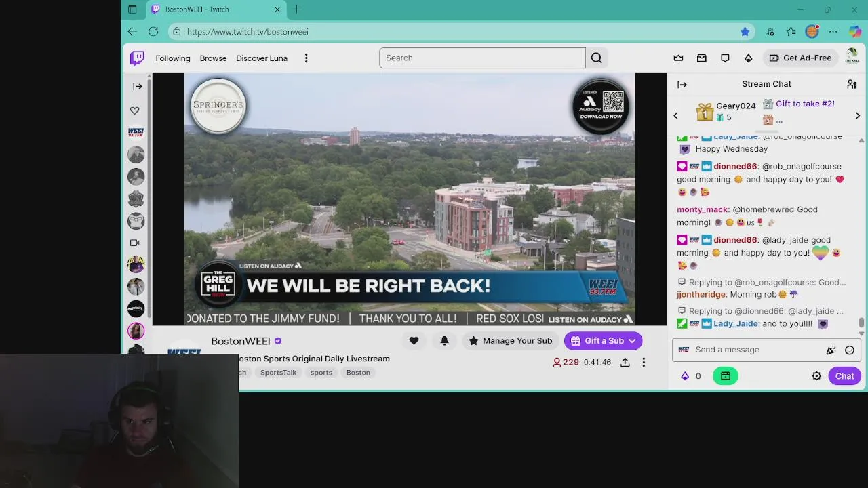Click the browser back arrow
Image resolution: width=868 pixels, height=488 pixels.
coord(132,31)
